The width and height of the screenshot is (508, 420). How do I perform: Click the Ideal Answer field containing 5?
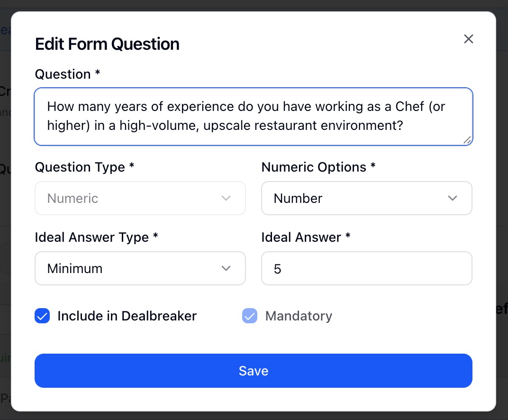pos(366,268)
